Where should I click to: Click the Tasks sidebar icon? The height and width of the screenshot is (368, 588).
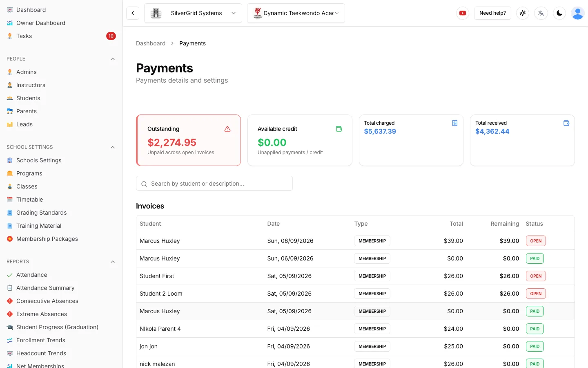(x=10, y=36)
